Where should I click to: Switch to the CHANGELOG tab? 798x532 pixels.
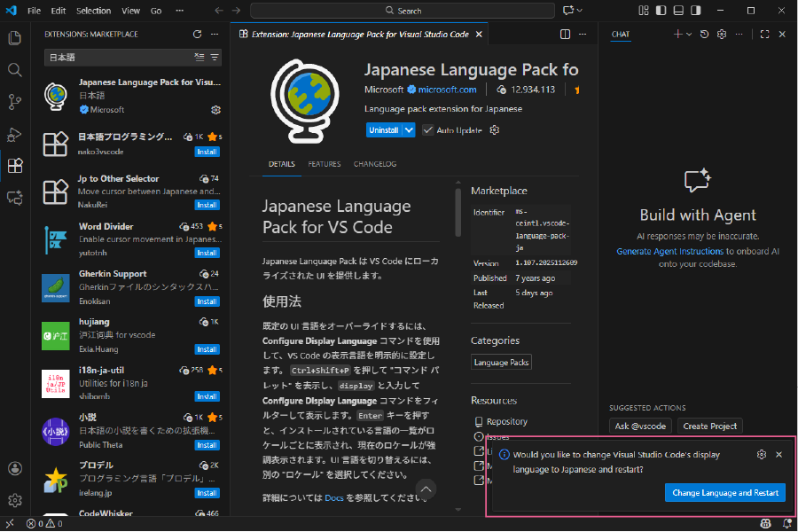coord(375,164)
